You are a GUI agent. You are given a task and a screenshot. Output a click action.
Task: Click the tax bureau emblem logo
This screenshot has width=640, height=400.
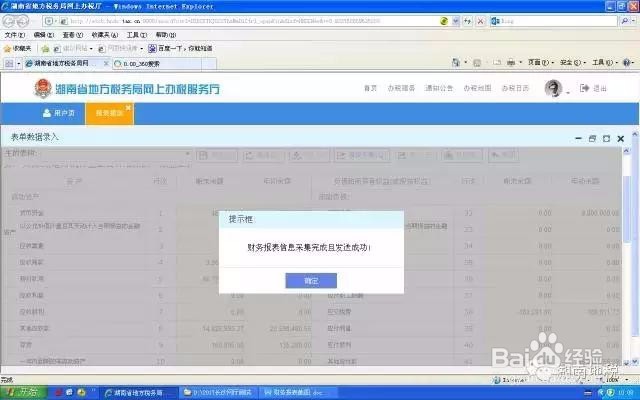(42, 89)
